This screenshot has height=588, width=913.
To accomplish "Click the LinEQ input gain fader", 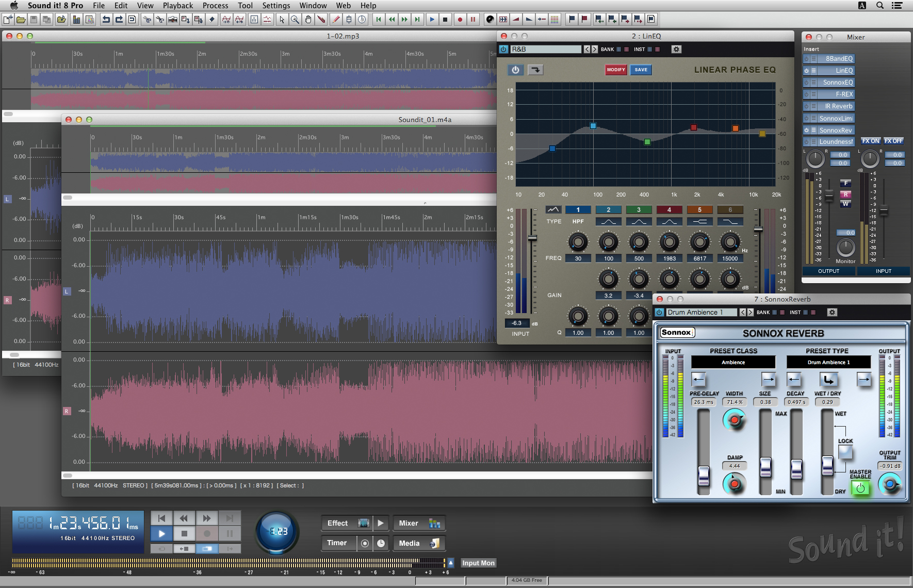I will point(532,238).
